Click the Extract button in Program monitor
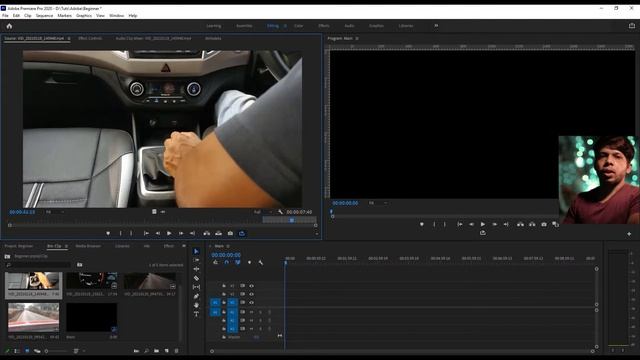640x360 pixels. (532, 224)
